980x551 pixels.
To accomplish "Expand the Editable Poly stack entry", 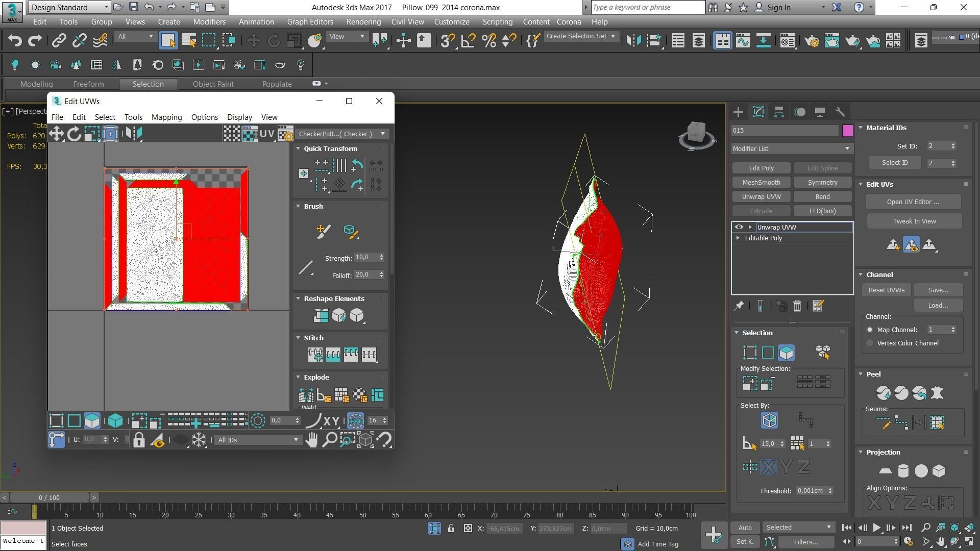I will pyautogui.click(x=738, y=238).
